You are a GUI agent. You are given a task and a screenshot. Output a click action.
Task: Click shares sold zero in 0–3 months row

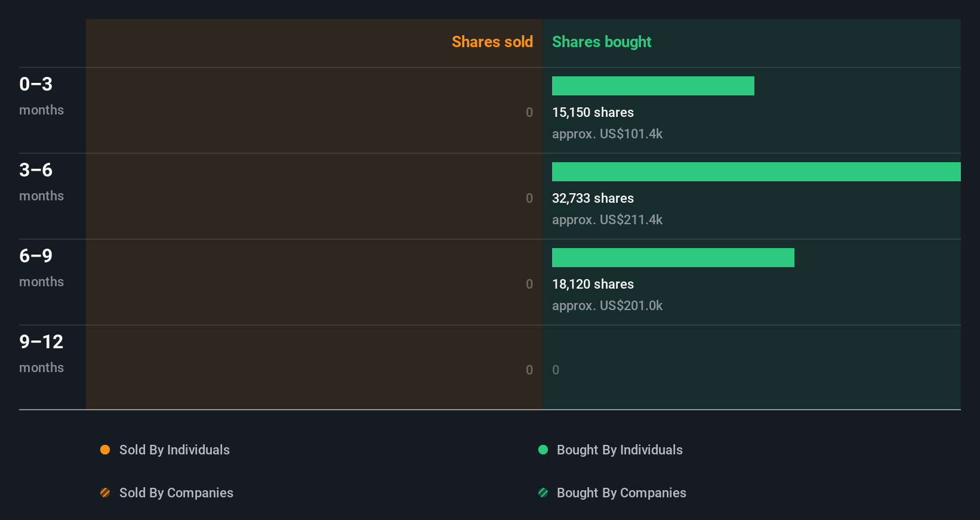[x=529, y=112]
